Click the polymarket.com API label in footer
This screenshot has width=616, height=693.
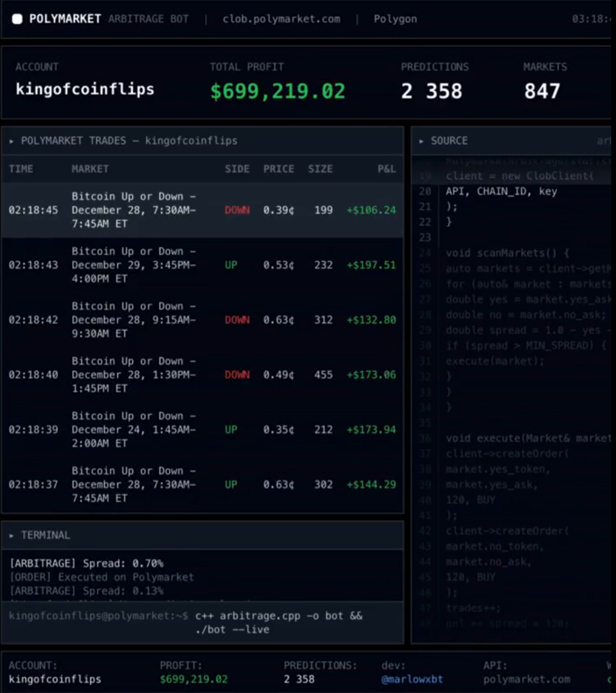click(526, 679)
